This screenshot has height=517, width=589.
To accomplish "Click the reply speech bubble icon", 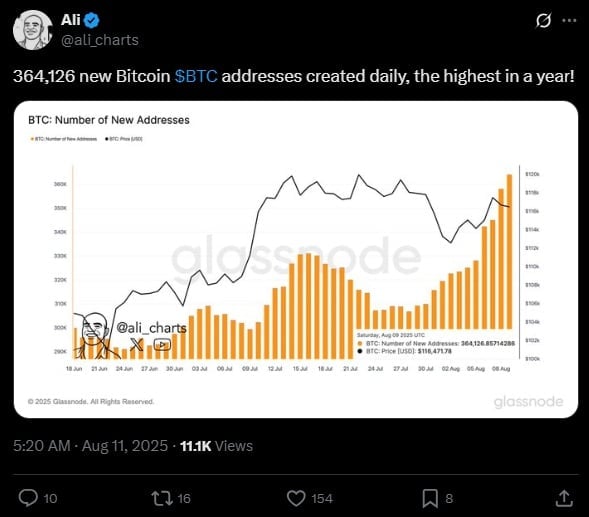I will [28, 498].
